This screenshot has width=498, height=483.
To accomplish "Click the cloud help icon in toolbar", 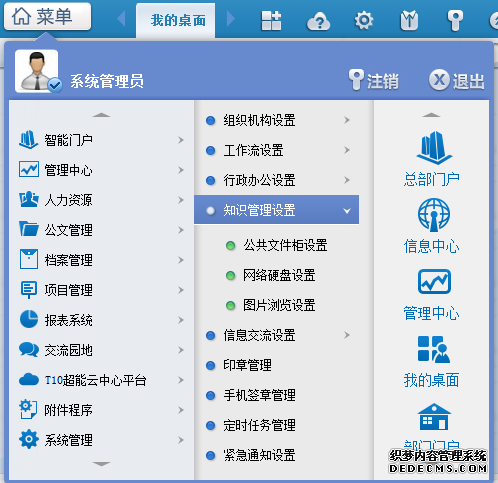I will pyautogui.click(x=318, y=21).
